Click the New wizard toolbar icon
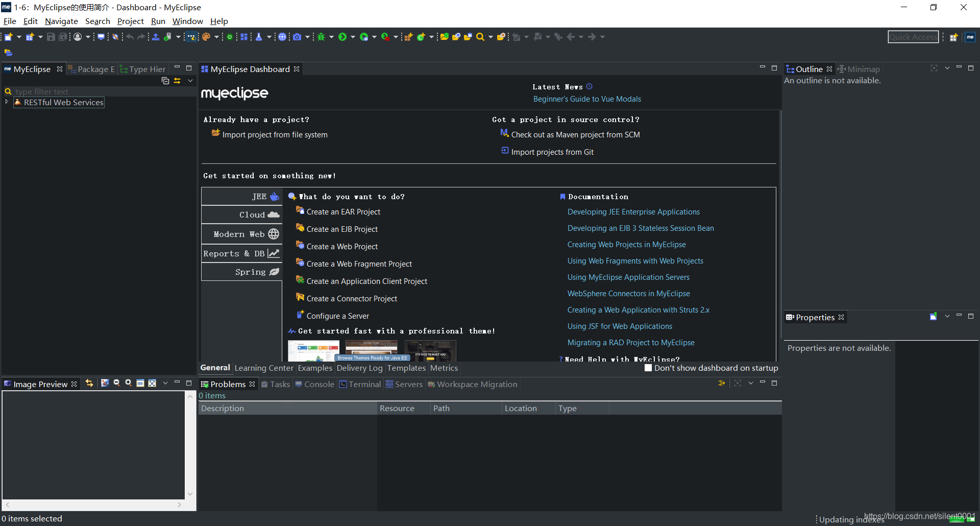Screen dimensions: 980x526 [x=9, y=37]
